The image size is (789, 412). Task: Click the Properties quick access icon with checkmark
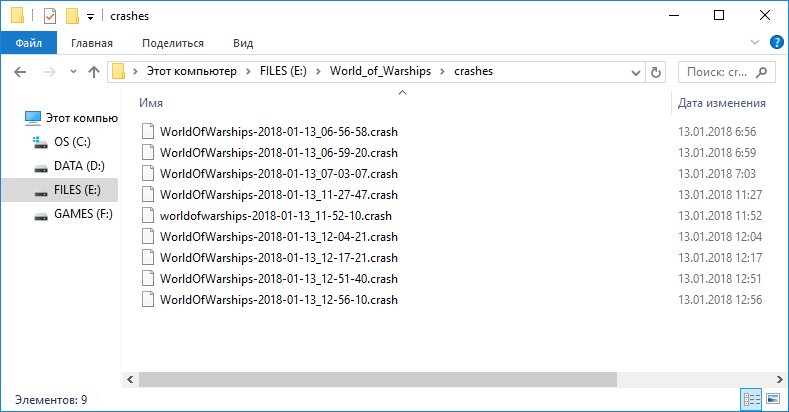click(x=50, y=16)
